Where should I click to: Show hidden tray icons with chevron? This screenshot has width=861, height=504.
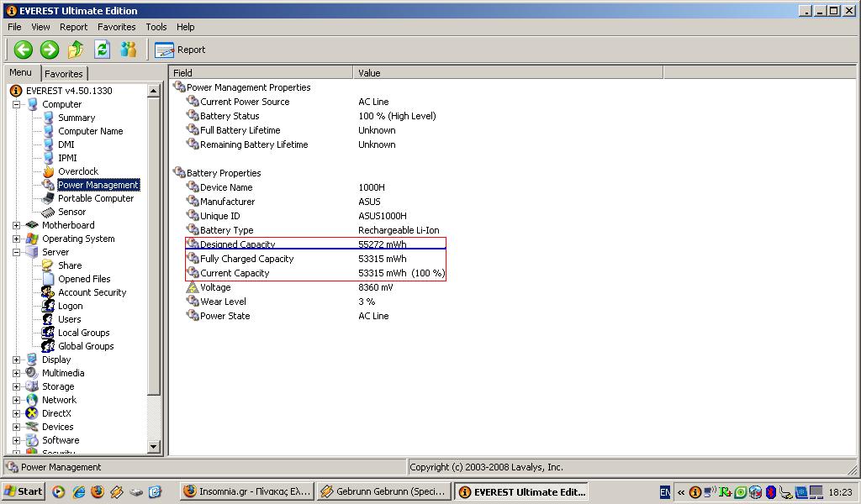point(681,492)
